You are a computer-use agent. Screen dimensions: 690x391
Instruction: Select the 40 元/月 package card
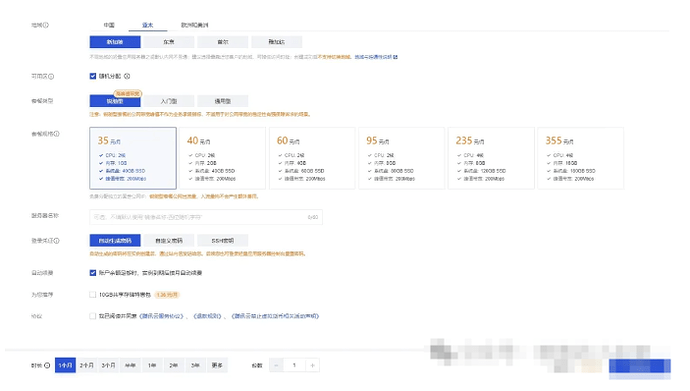[223, 158]
